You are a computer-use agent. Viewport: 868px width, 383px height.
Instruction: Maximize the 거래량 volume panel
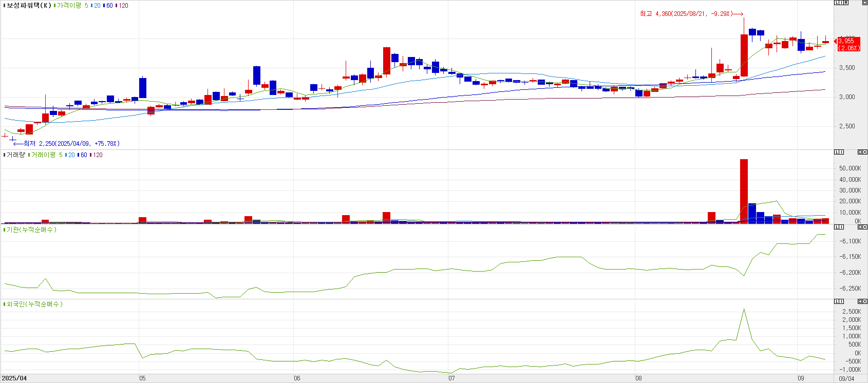tap(860, 152)
